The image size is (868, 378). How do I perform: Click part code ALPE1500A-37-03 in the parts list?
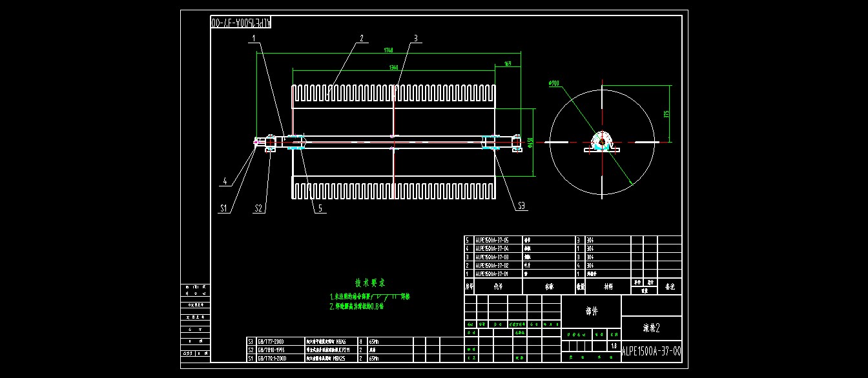[492, 257]
